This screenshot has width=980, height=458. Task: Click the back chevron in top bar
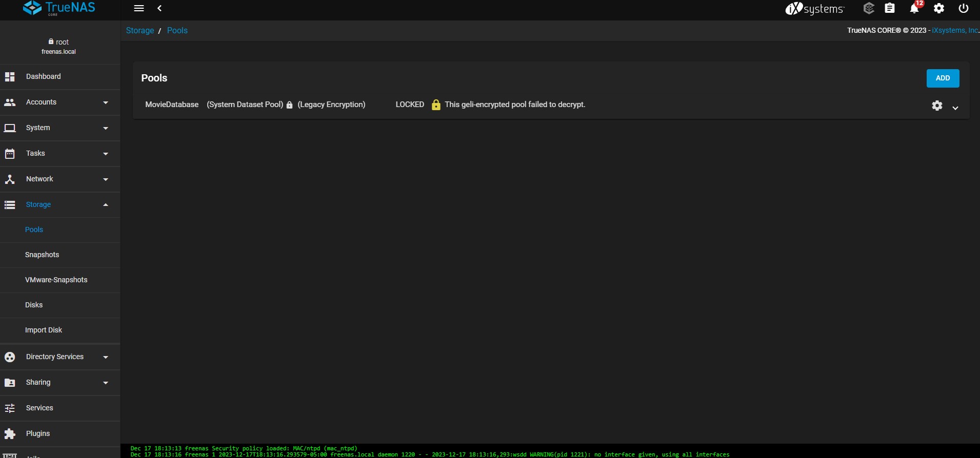click(159, 8)
